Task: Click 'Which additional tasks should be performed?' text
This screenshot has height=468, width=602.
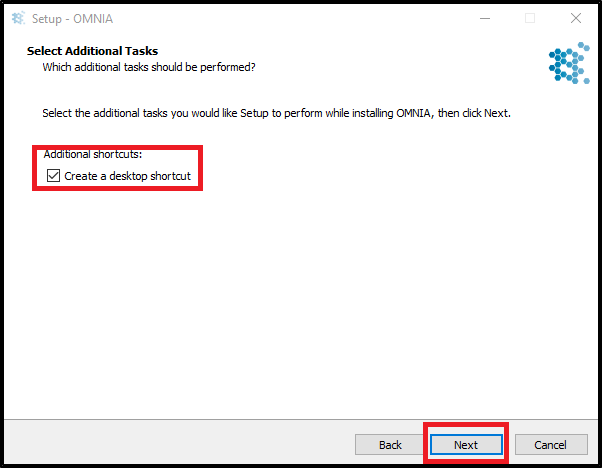Action: [149, 67]
